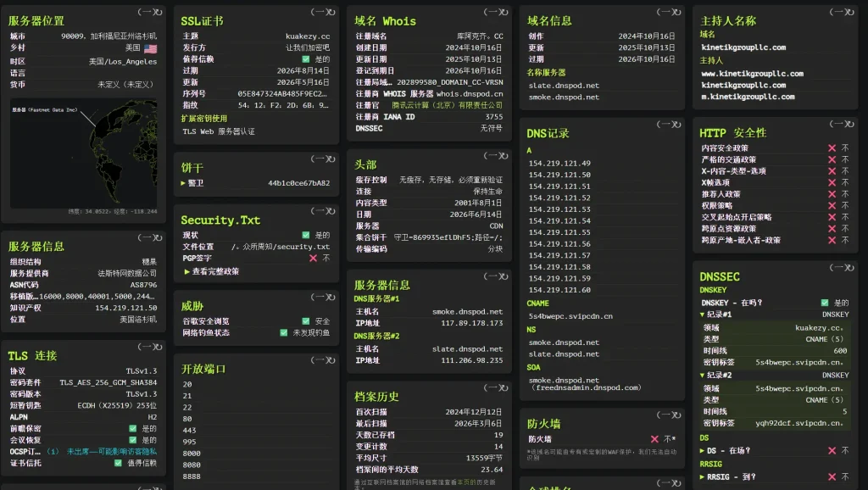The width and height of the screenshot is (868, 490).
Task: Refresh the 域名 Whois card
Action: pos(504,12)
